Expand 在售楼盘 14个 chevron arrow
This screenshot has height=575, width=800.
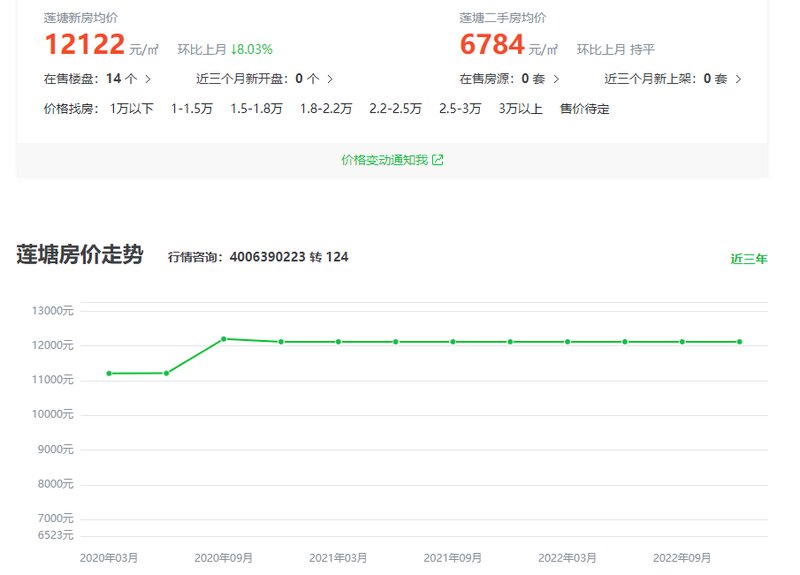point(148,79)
